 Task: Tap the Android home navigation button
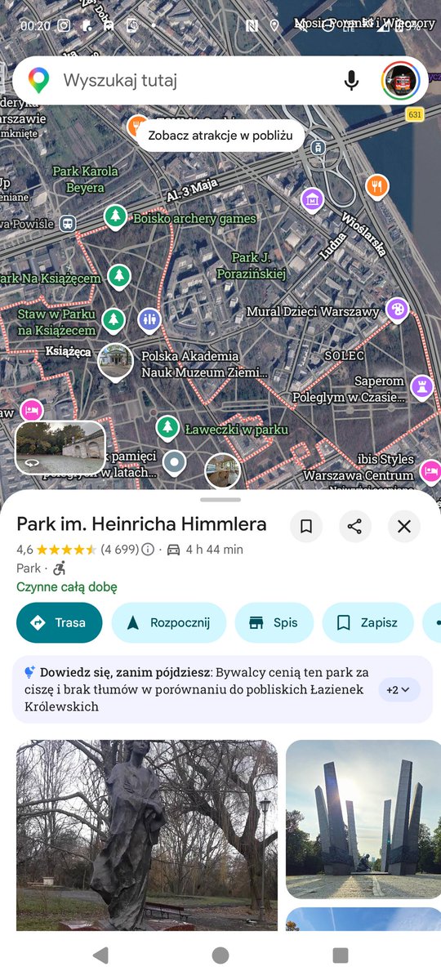[x=220, y=955]
